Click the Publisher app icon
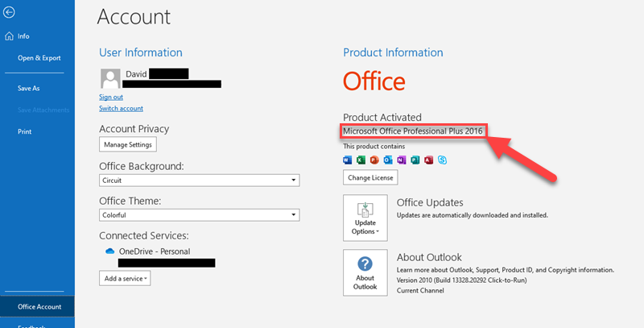Image resolution: width=644 pixels, height=328 pixels. [415, 160]
